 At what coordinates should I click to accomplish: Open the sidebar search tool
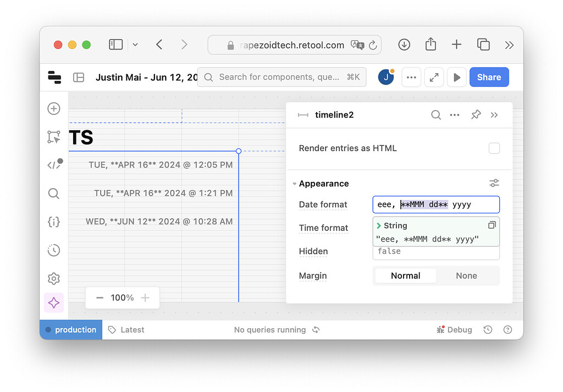click(x=53, y=194)
